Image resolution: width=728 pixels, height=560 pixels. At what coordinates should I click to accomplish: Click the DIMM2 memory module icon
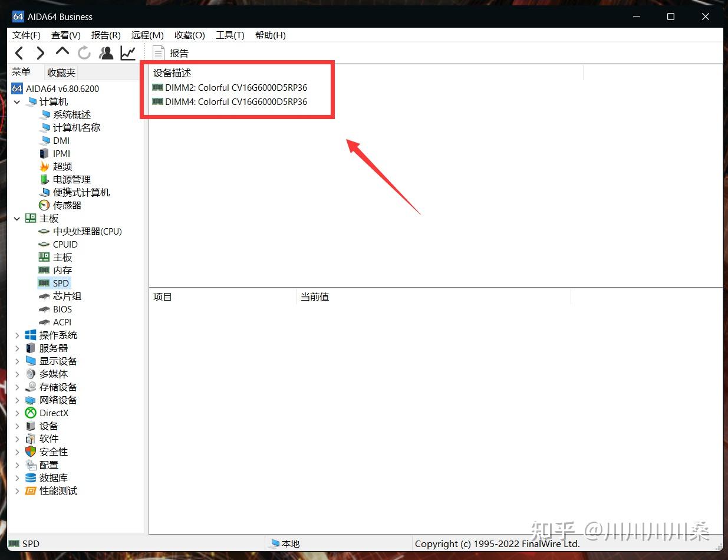pos(157,87)
